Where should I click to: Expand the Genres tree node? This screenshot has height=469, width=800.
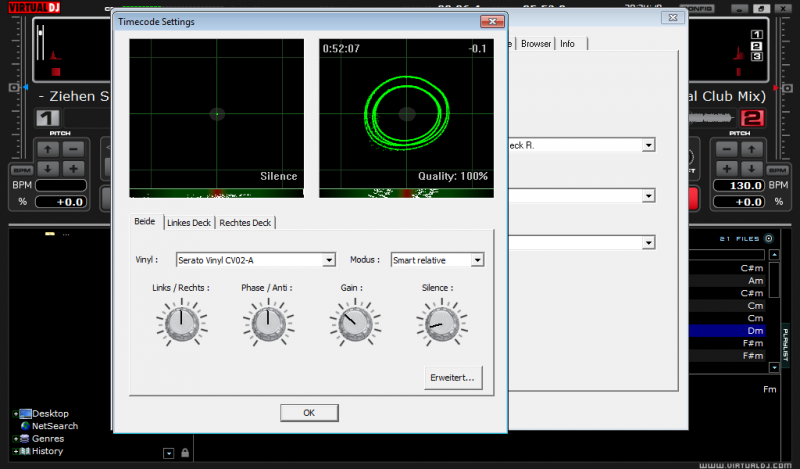click(x=16, y=439)
